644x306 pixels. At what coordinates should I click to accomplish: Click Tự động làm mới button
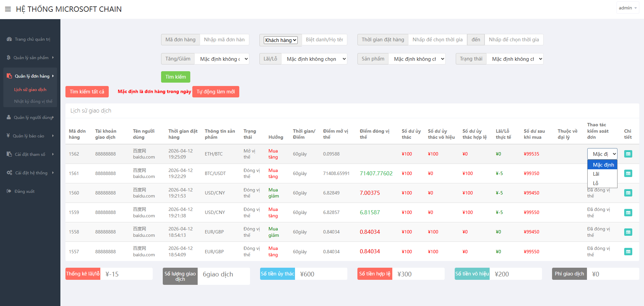click(x=216, y=92)
